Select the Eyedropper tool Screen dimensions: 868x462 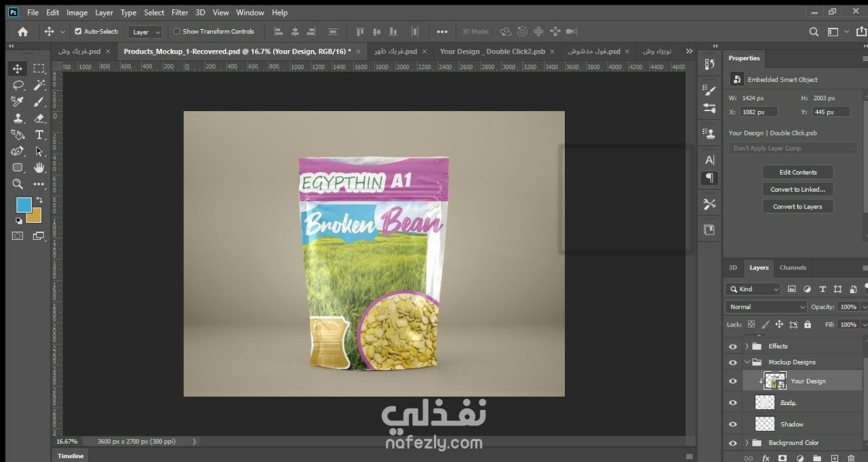(x=18, y=102)
